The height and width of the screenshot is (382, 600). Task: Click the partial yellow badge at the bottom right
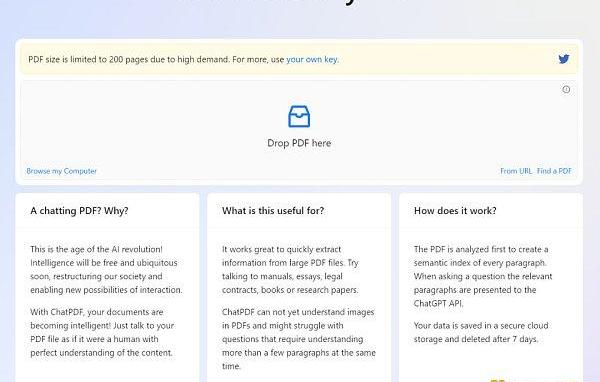(x=497, y=380)
